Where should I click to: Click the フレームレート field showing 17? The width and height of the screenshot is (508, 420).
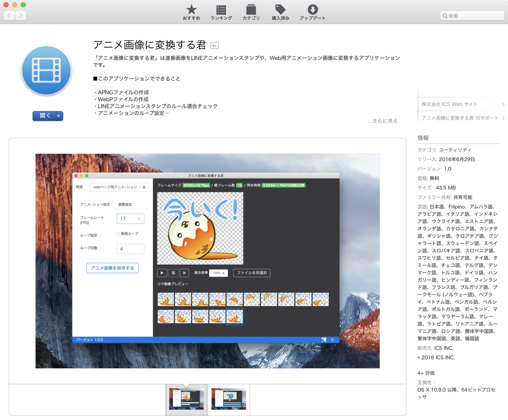click(130, 219)
